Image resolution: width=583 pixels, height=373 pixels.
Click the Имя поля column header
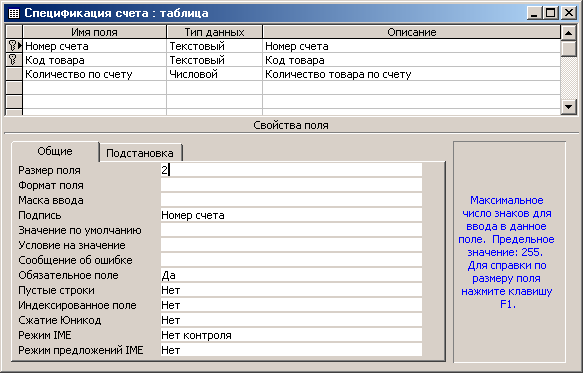tap(94, 32)
